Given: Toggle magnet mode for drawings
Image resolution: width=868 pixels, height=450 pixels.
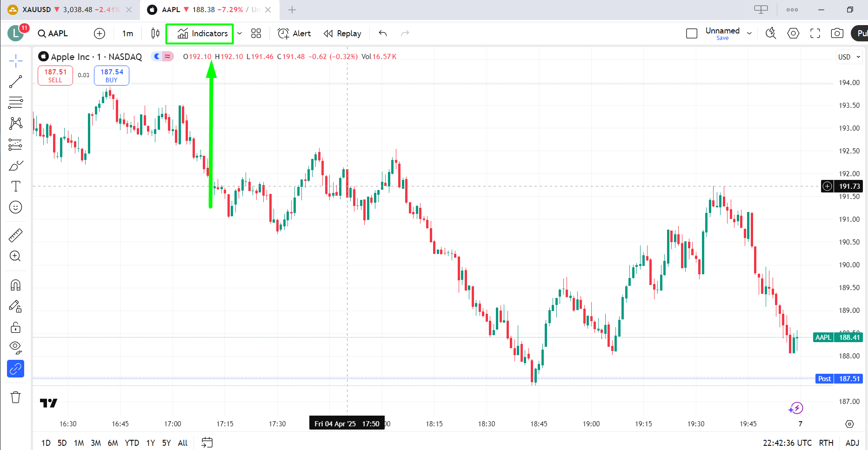Looking at the screenshot, I should pyautogui.click(x=15, y=285).
